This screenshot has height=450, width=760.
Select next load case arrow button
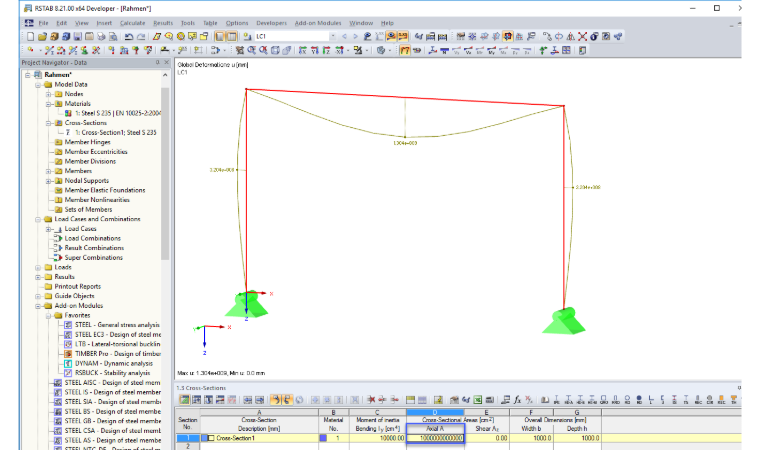click(x=355, y=36)
